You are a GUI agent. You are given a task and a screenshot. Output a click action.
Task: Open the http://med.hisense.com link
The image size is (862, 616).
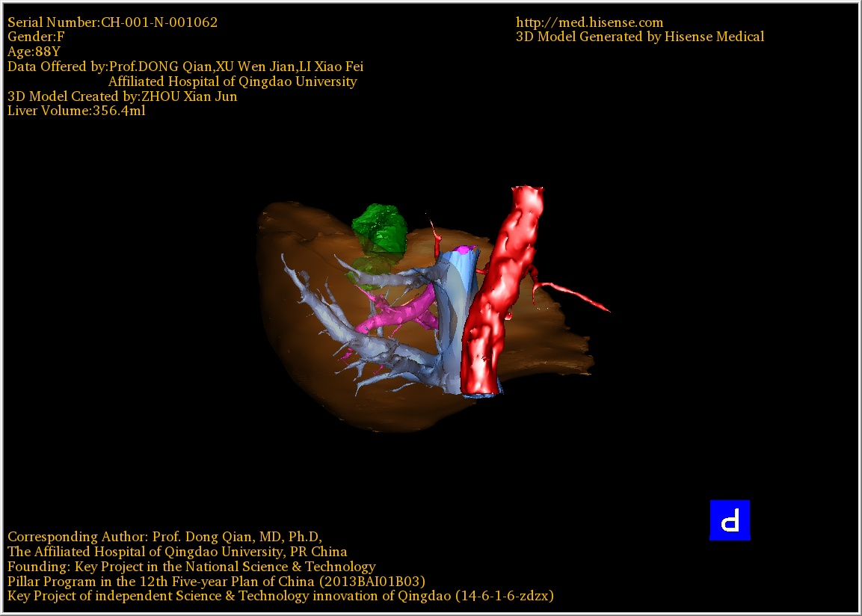[589, 22]
